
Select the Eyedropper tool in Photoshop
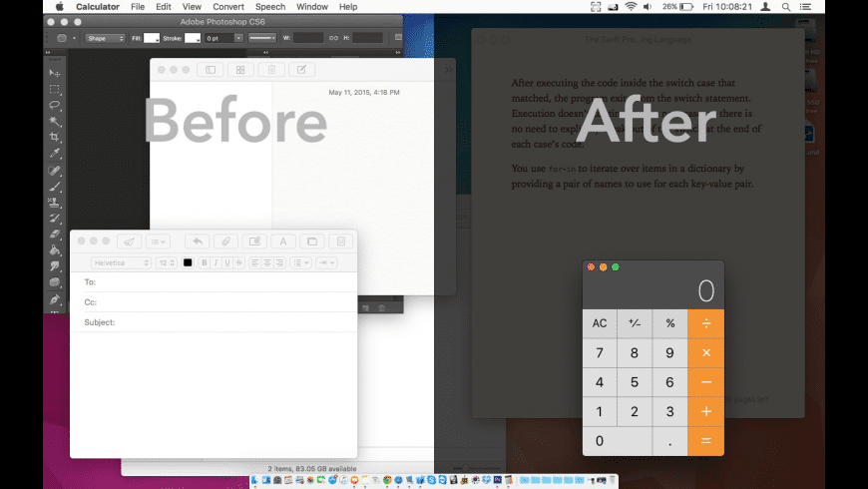pyautogui.click(x=54, y=154)
